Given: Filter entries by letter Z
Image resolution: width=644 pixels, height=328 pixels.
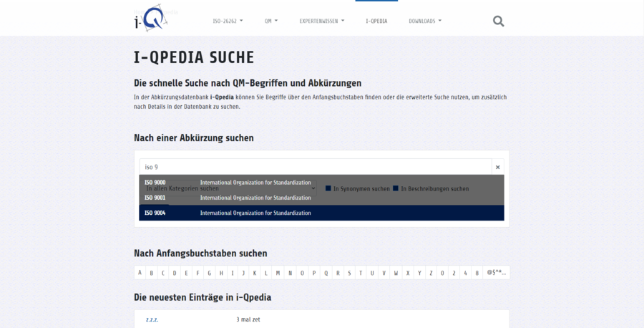Looking at the screenshot, I should coord(431,273).
